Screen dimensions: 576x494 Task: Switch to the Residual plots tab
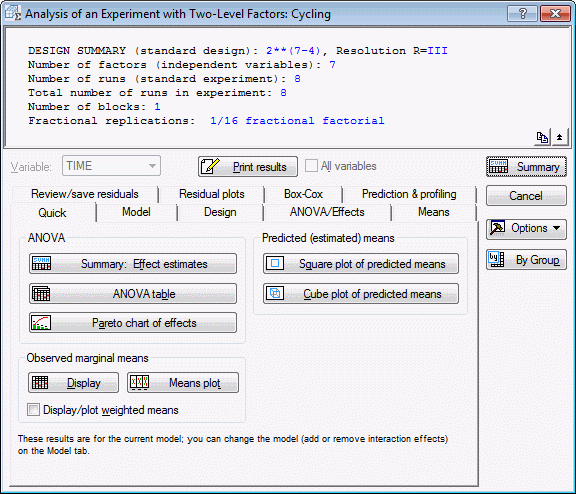click(212, 194)
